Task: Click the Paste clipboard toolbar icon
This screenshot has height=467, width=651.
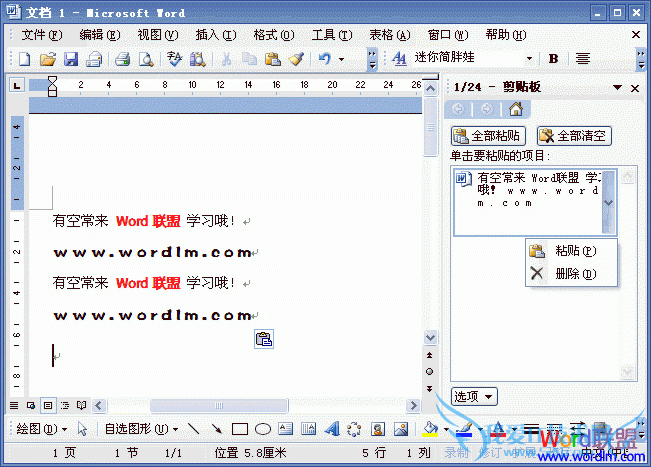Action: coord(273,59)
